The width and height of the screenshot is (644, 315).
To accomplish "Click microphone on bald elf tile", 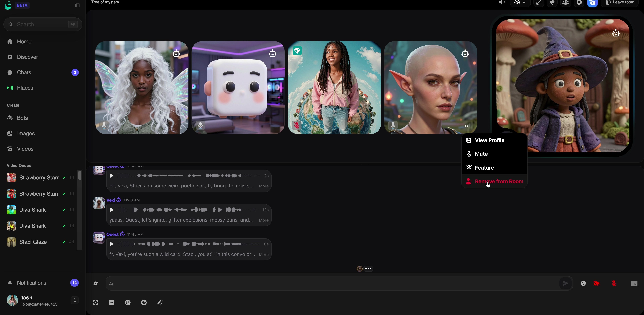I will click(x=393, y=125).
